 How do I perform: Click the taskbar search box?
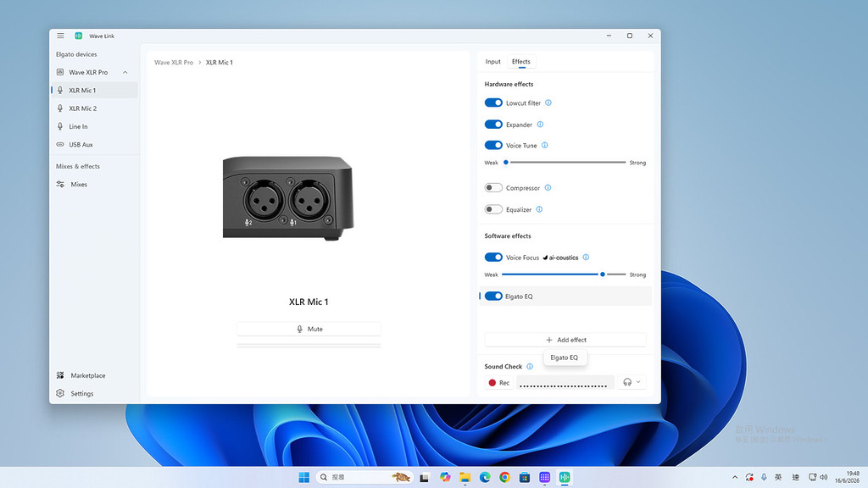(364, 477)
